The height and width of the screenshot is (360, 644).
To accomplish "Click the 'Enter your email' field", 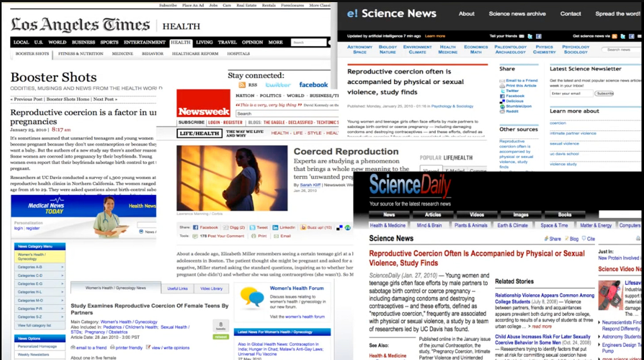I will click(571, 94).
